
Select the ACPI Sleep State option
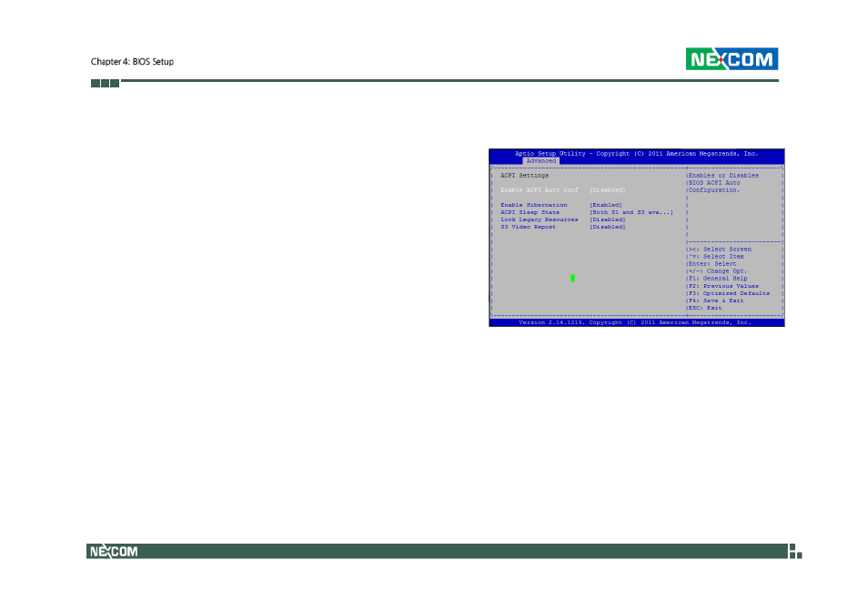(530, 212)
